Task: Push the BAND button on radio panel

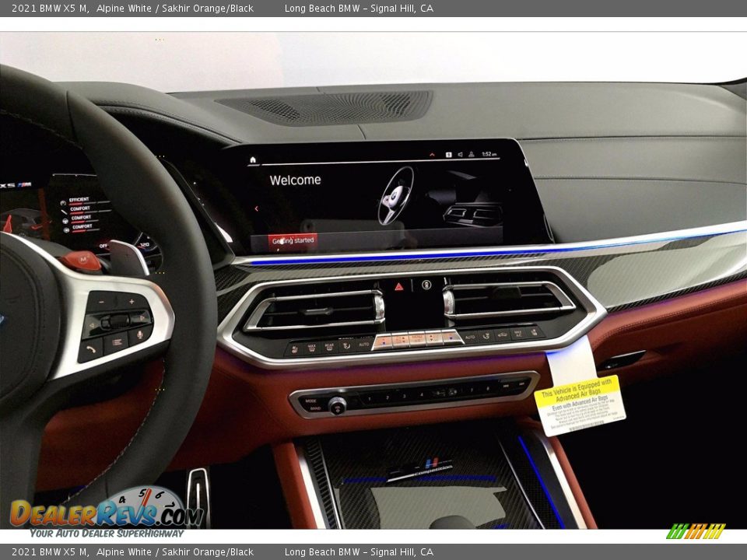Action: (315, 408)
